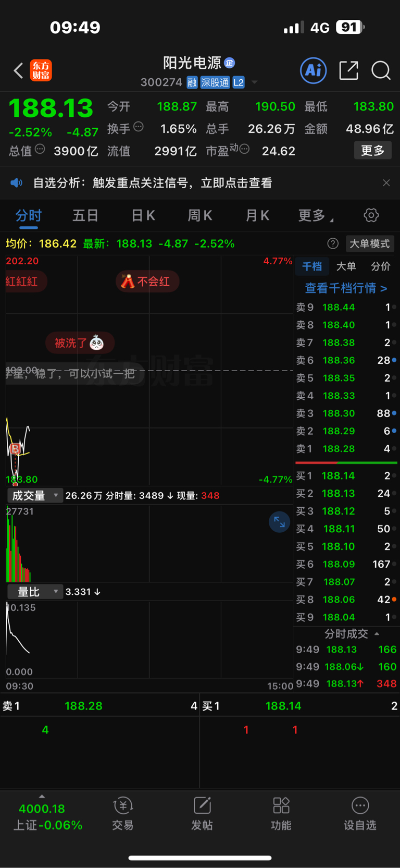Open 成交量 indicator dropdown
Image resolution: width=400 pixels, height=868 pixels.
[x=35, y=495]
